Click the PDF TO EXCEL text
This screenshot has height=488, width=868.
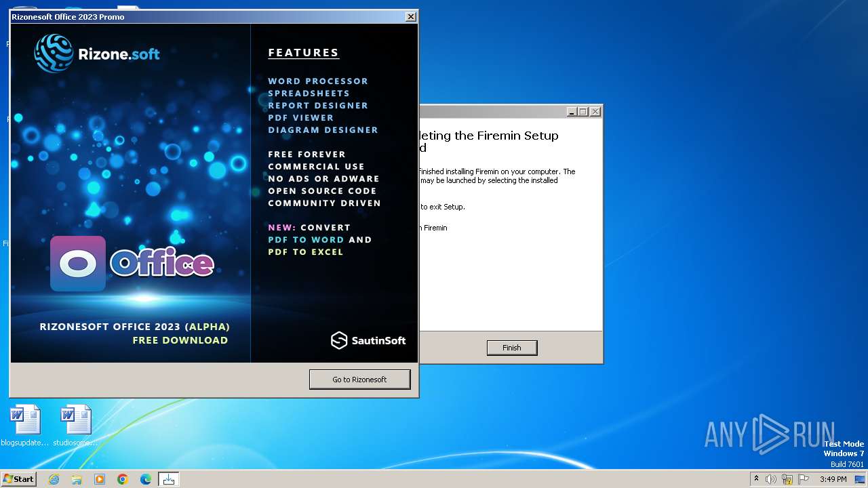(x=306, y=251)
